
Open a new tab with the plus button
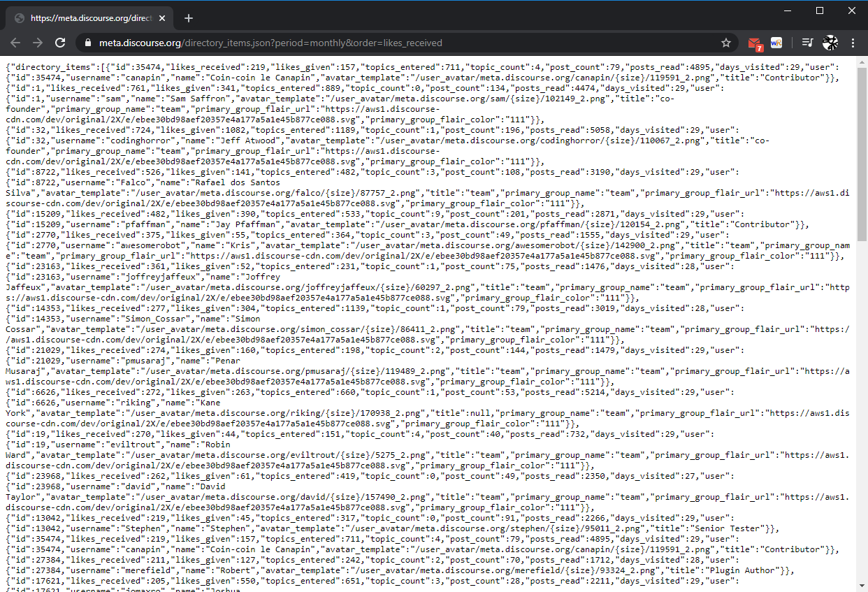pos(189,18)
